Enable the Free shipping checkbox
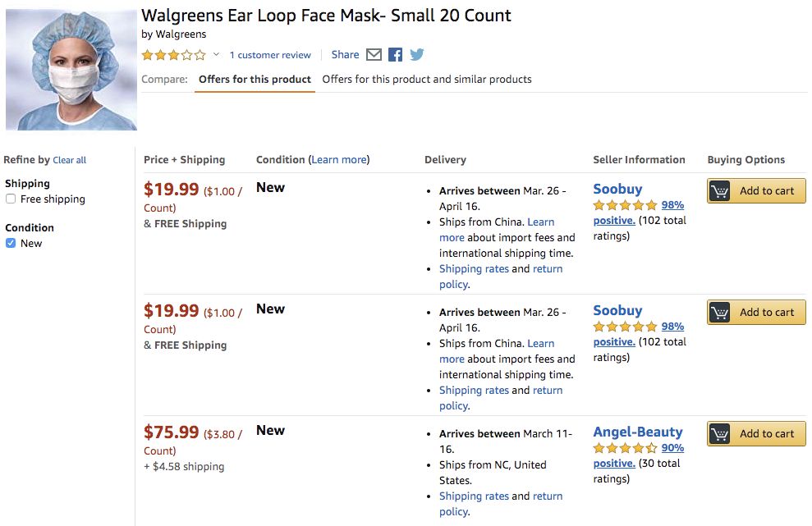The height and width of the screenshot is (526, 812). click(x=11, y=199)
